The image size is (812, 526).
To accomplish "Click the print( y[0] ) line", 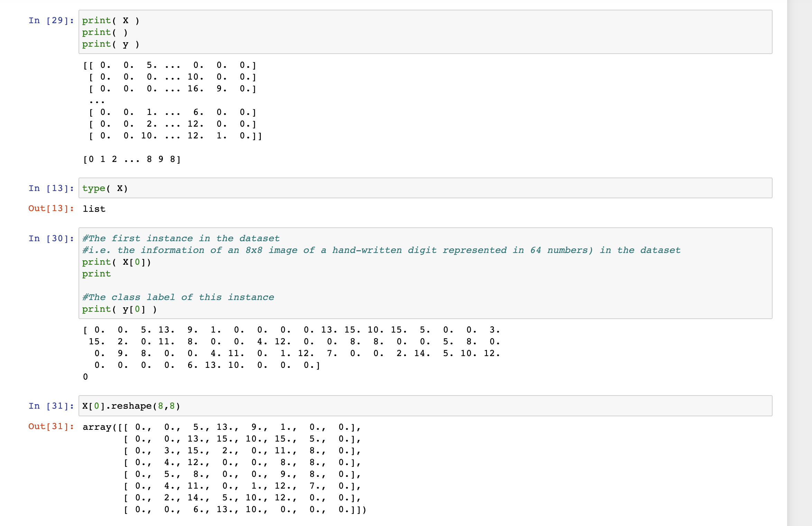I will pos(119,309).
